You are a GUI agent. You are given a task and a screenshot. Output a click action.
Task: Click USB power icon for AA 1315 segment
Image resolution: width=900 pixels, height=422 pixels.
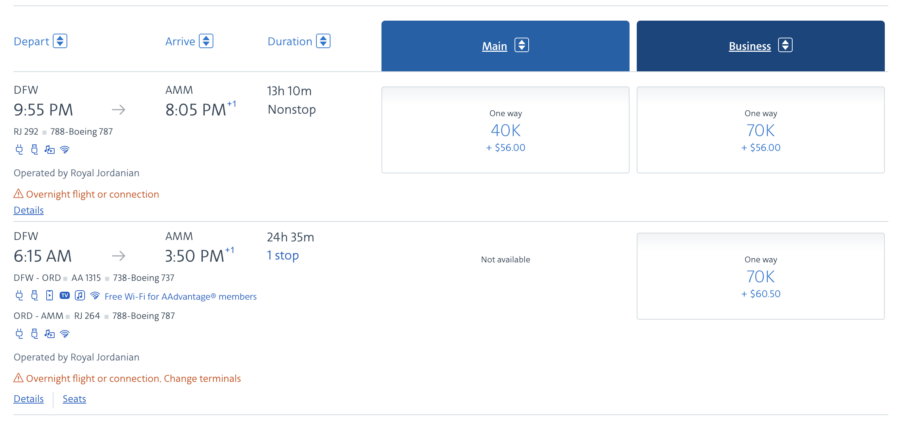pos(34,296)
